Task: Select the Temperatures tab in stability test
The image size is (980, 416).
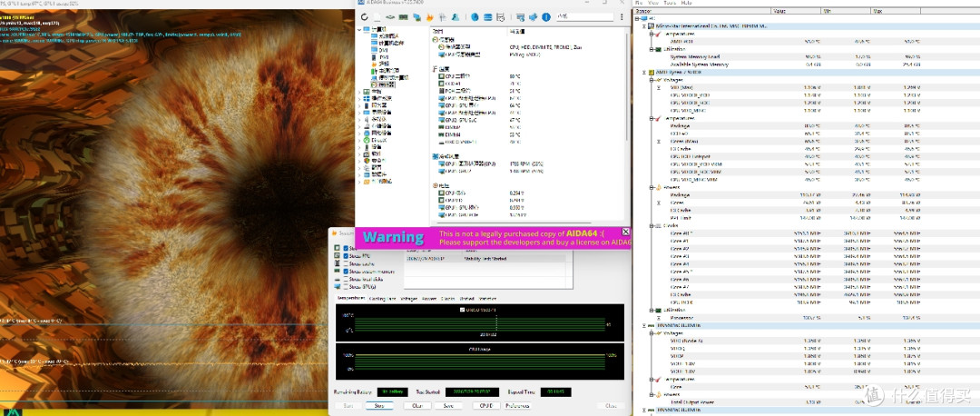Action: (351, 299)
